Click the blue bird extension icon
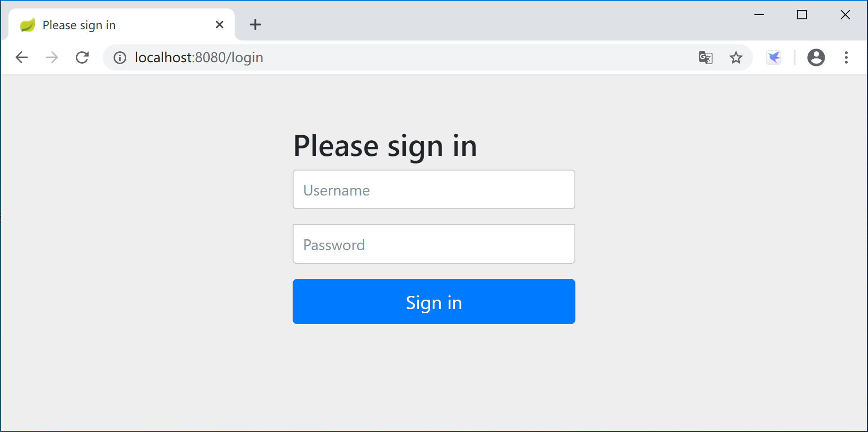Viewport: 868px width, 432px height. 774,57
